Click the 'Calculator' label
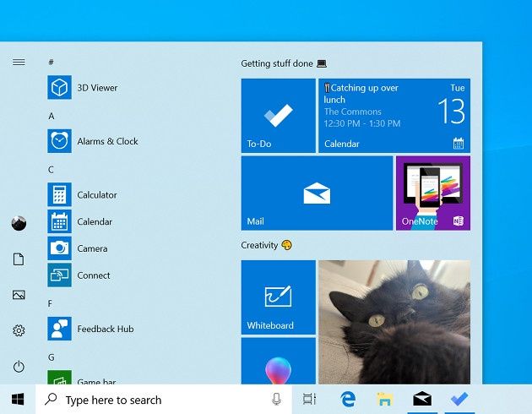This screenshot has width=532, height=414. click(97, 195)
